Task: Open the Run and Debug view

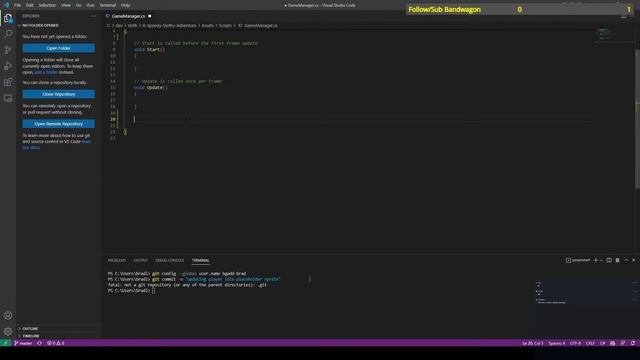Action: pos(8,66)
